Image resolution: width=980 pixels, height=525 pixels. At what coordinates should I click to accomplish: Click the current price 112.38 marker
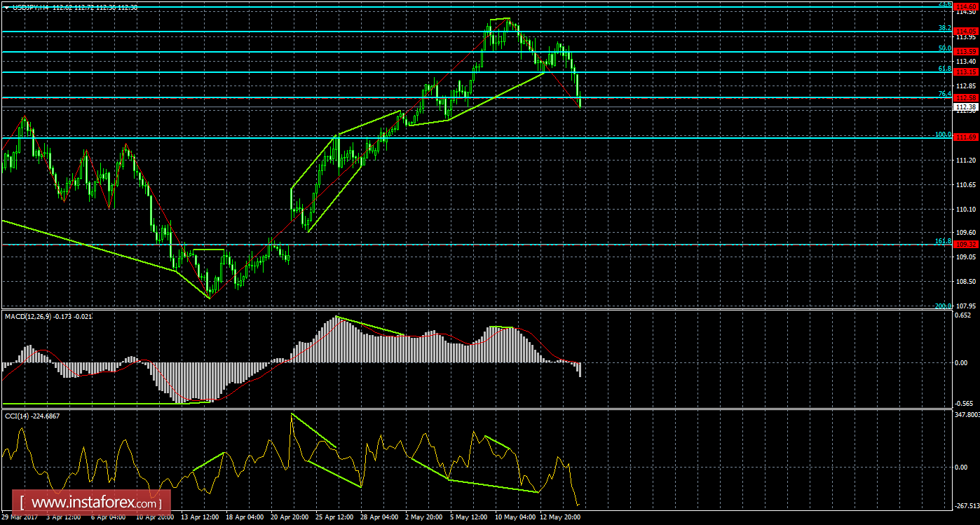pyautogui.click(x=967, y=107)
